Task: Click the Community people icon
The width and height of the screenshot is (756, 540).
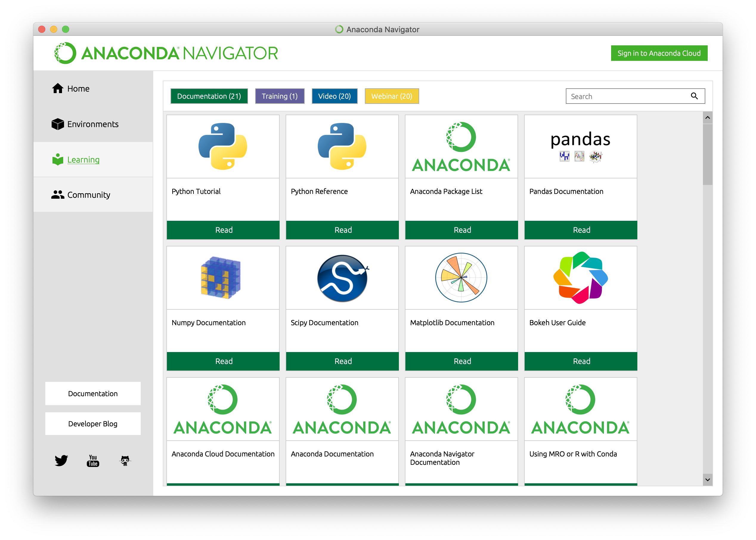Action: pyautogui.click(x=58, y=195)
